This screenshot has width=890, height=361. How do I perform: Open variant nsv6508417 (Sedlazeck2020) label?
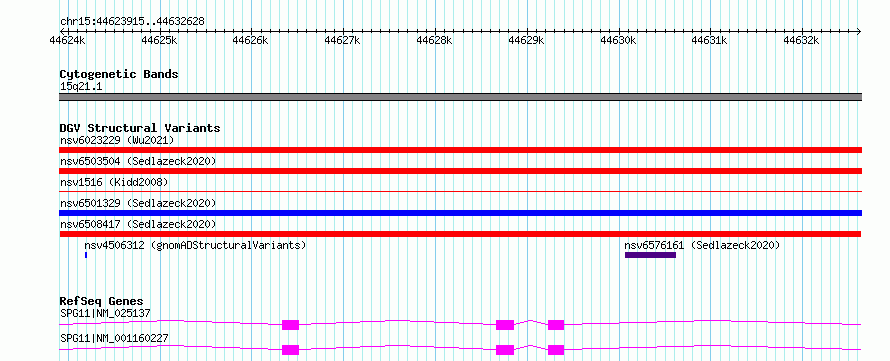point(138,224)
